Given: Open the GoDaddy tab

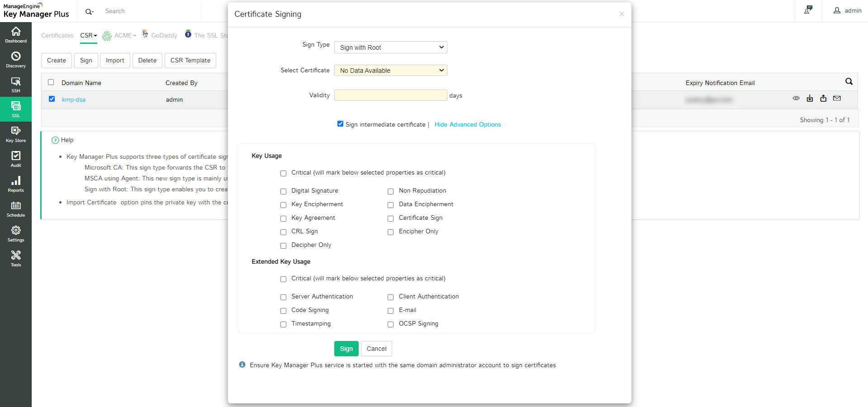Looking at the screenshot, I should [164, 35].
